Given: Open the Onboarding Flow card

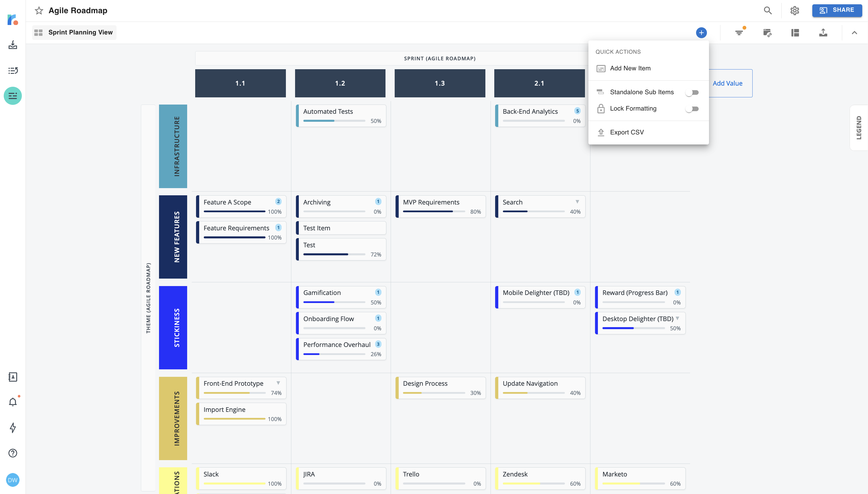Looking at the screenshot, I should point(341,323).
